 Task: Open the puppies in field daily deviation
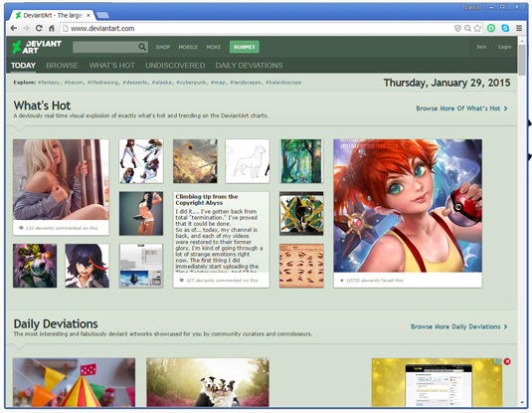[208, 382]
